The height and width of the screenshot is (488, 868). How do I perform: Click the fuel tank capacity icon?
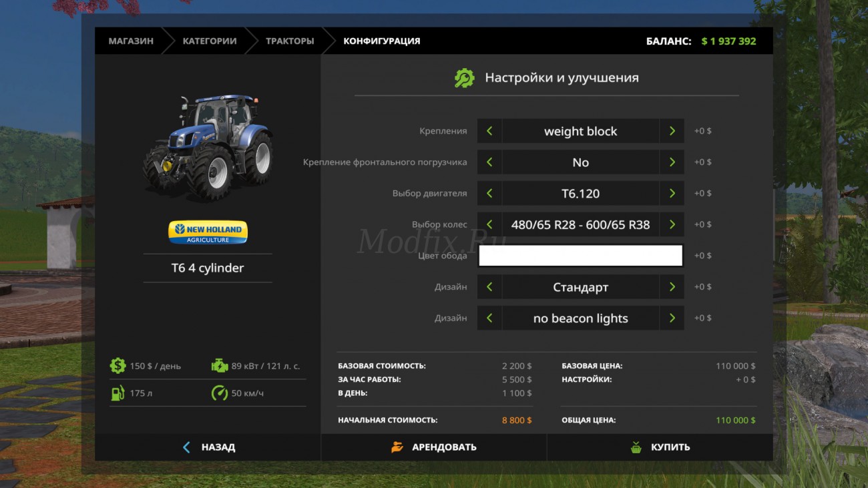tap(118, 393)
